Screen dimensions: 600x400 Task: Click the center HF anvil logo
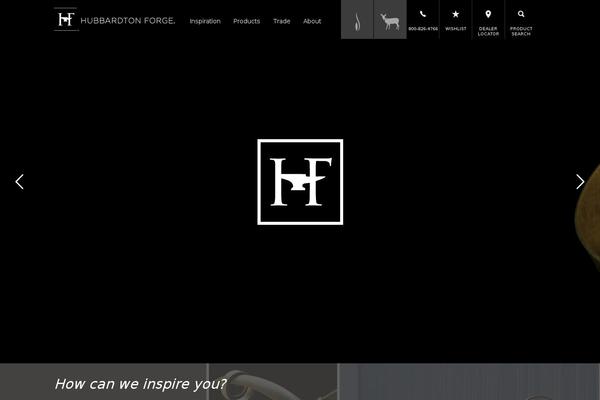click(300, 182)
